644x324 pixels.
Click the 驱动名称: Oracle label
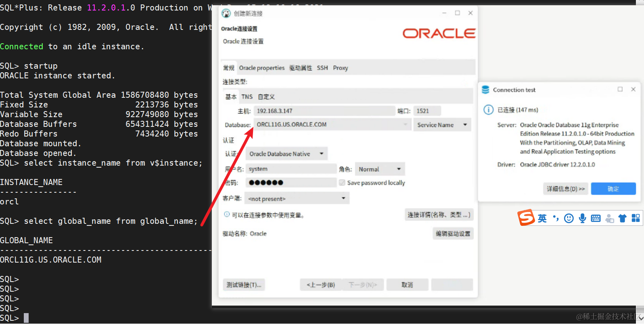pyautogui.click(x=245, y=234)
